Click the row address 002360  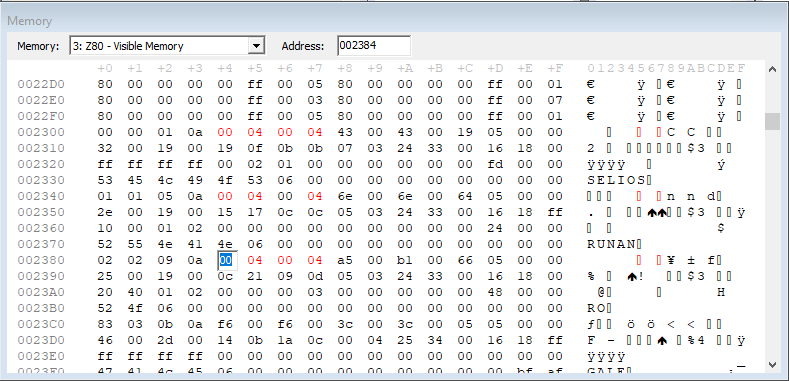point(41,228)
